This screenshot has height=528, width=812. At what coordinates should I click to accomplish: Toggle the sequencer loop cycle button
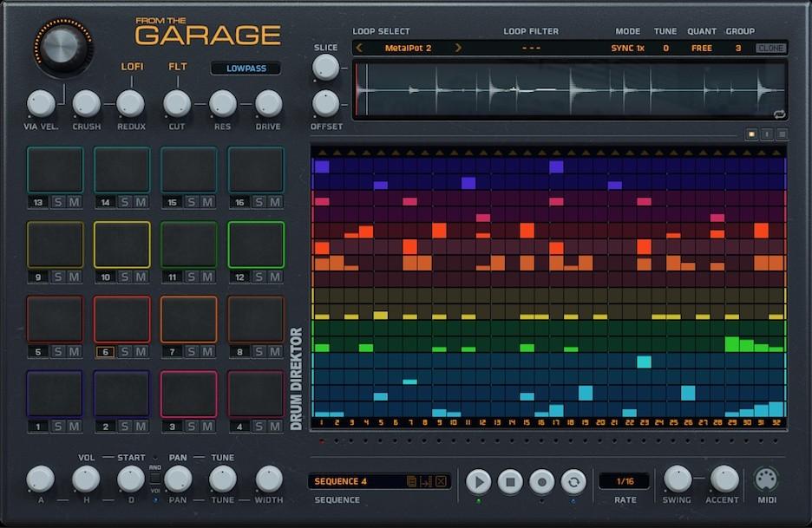tap(573, 482)
